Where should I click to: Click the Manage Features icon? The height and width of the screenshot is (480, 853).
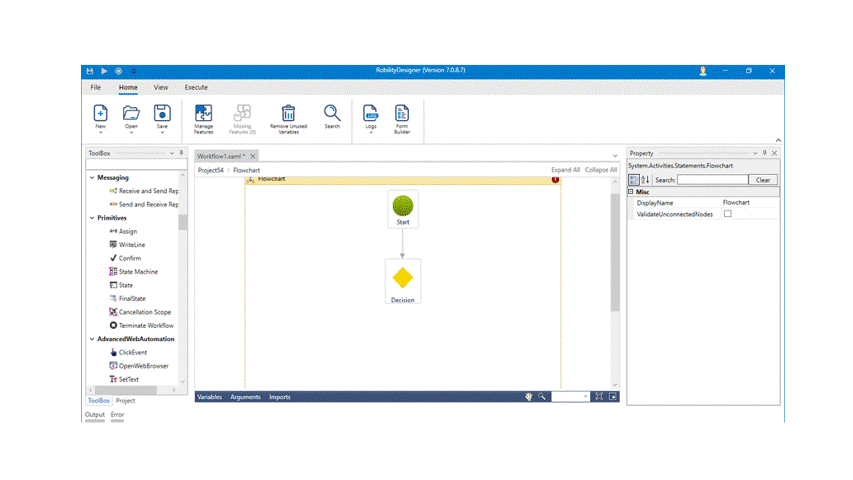click(203, 114)
